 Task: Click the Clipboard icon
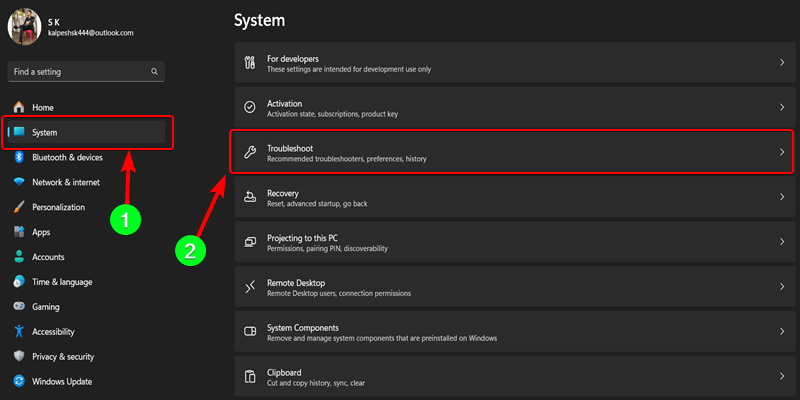tap(250, 377)
